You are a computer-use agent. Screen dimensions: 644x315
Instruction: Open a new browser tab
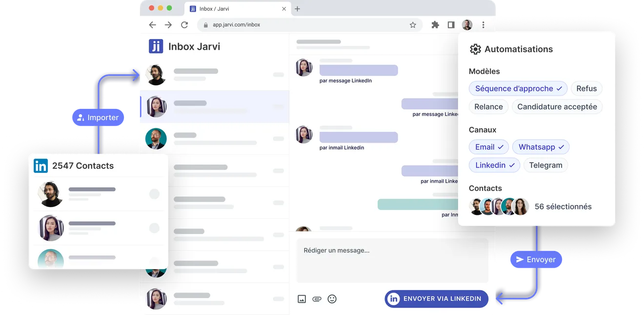click(x=297, y=9)
